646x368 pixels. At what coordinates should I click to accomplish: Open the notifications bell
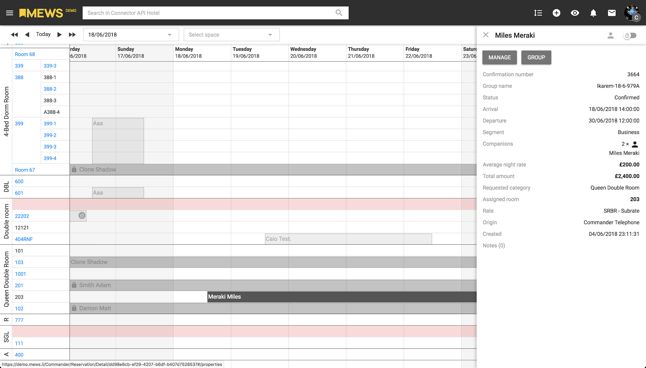pos(593,13)
